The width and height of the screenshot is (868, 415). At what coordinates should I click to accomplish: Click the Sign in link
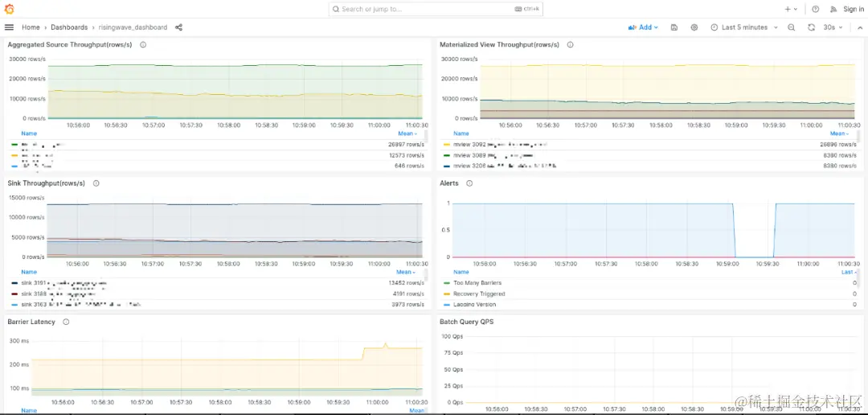click(853, 9)
